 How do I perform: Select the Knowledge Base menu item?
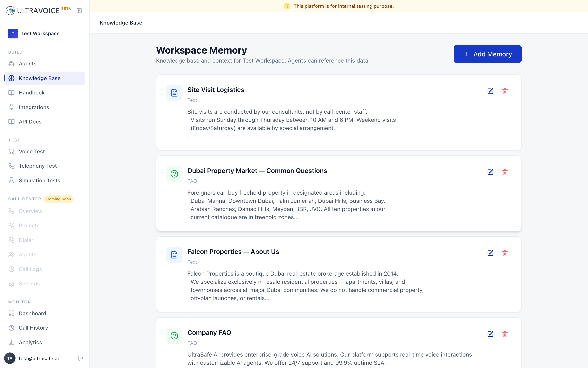(x=45, y=78)
